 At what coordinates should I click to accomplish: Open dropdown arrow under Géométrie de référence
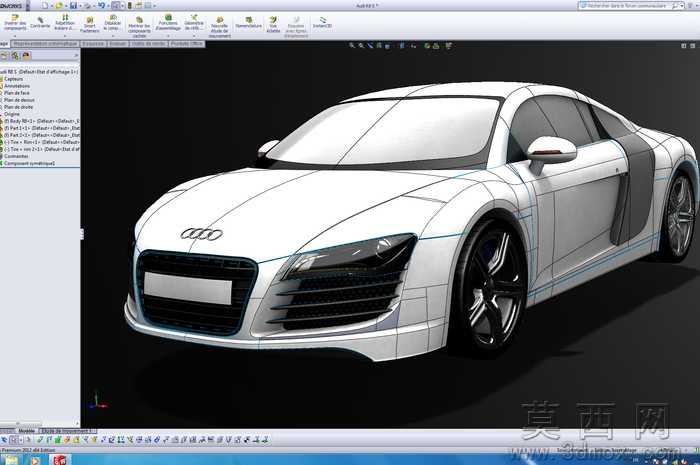194,36
